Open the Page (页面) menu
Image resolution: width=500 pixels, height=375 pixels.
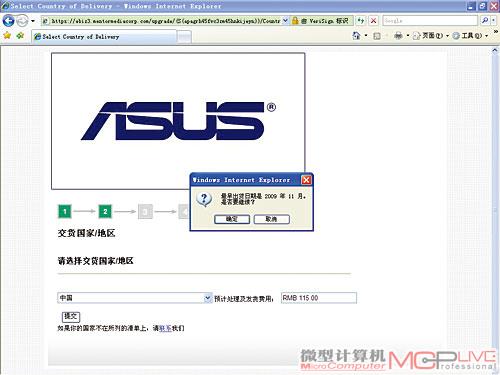pos(431,35)
